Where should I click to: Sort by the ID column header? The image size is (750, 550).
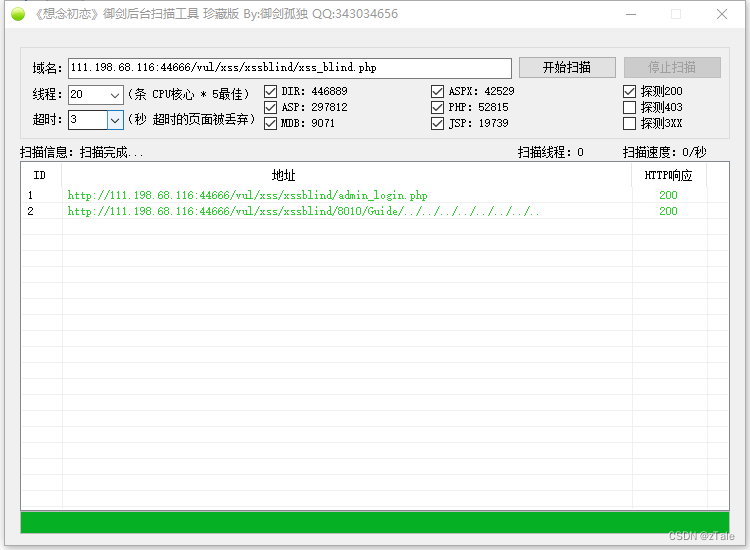coord(41,175)
